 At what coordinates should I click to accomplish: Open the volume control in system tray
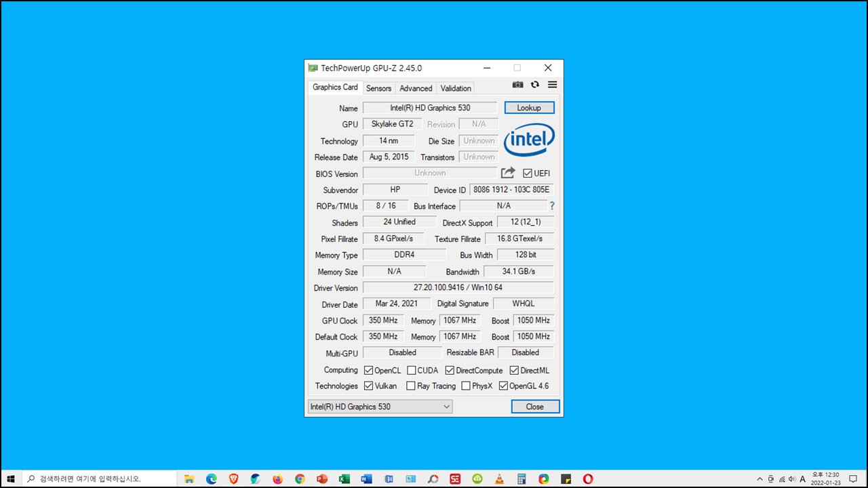[792, 479]
